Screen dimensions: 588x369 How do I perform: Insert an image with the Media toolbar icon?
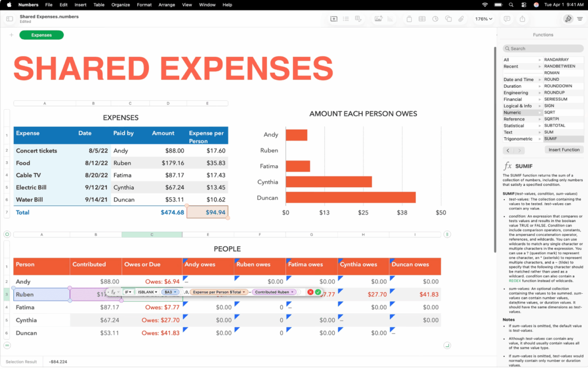(x=378, y=19)
